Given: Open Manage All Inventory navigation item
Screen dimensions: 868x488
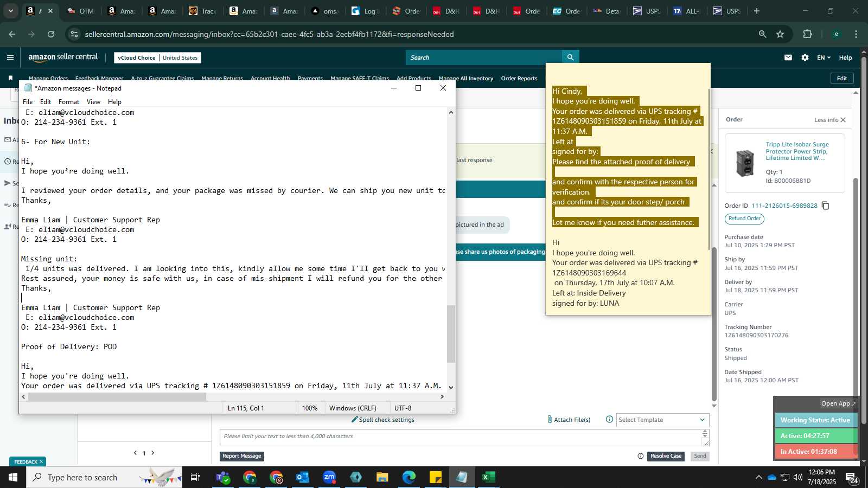Looking at the screenshot, I should 466,79.
